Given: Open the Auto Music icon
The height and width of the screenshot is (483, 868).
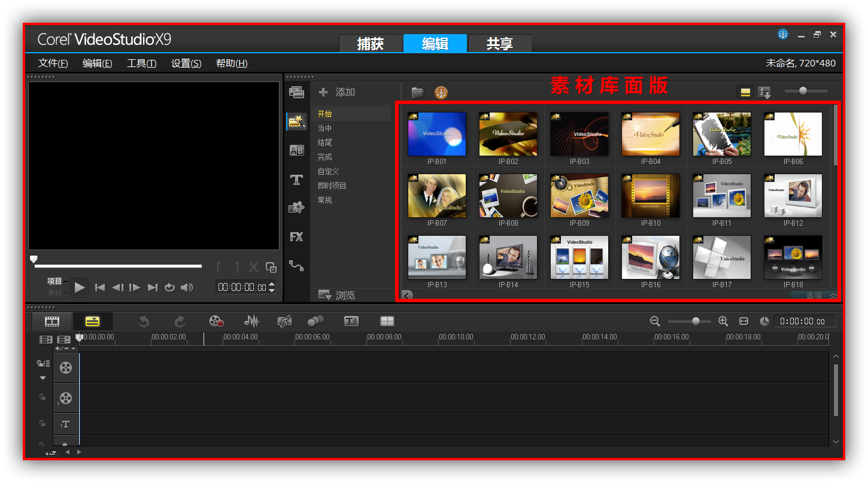Looking at the screenshot, I should [x=284, y=321].
